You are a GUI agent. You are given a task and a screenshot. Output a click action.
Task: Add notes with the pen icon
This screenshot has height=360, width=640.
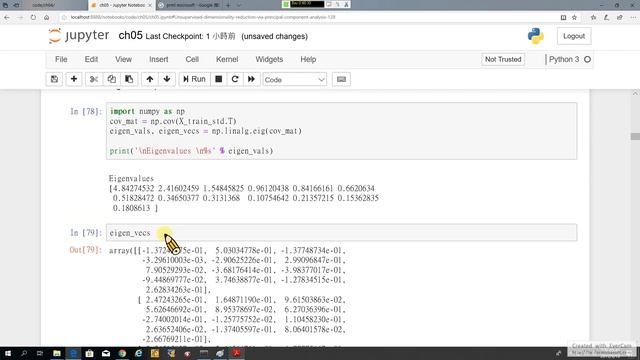tap(606, 18)
